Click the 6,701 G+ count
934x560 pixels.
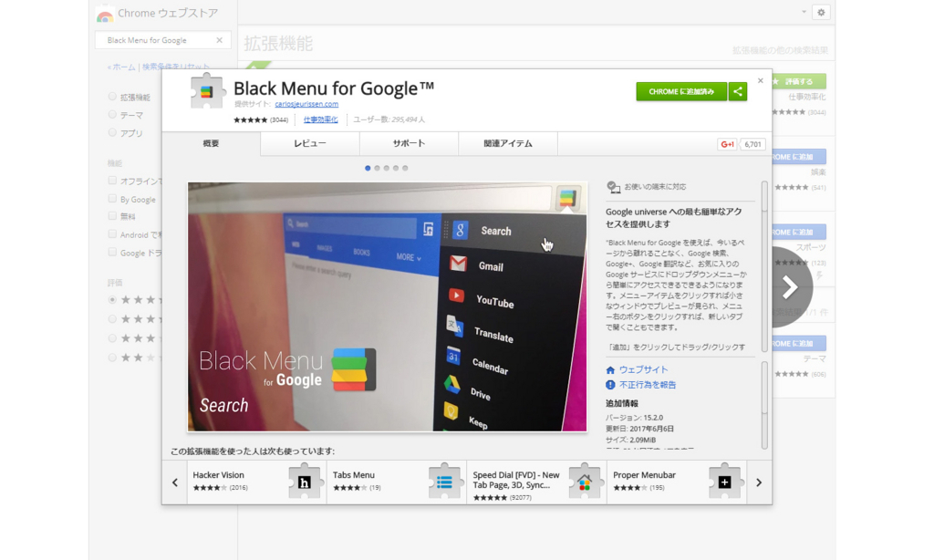click(x=752, y=144)
